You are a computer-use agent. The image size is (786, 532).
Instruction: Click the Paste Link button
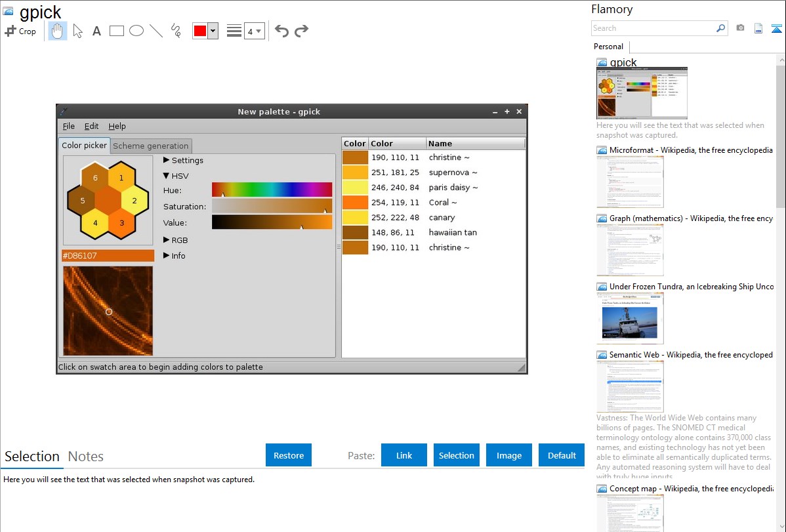coord(404,455)
